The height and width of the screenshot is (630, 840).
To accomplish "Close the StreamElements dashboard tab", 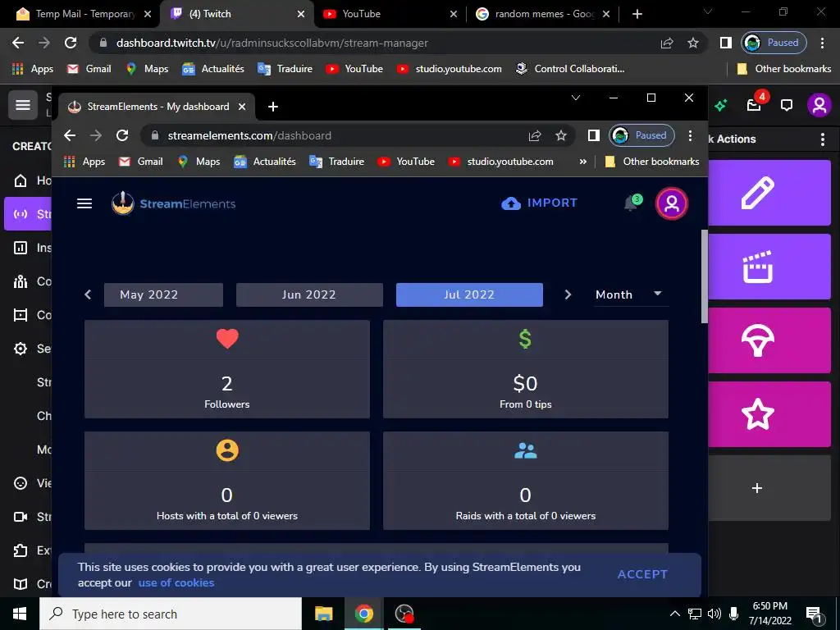I will 242,107.
